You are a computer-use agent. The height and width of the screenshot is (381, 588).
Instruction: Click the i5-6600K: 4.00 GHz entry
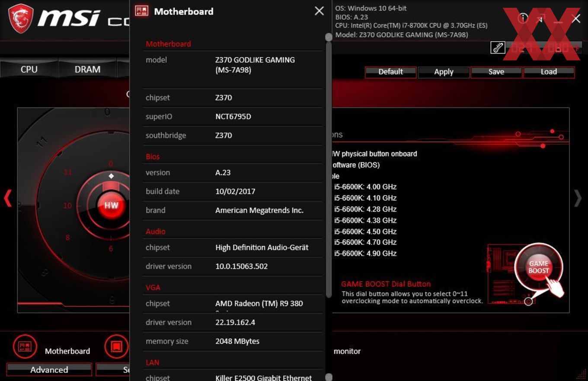coord(365,187)
